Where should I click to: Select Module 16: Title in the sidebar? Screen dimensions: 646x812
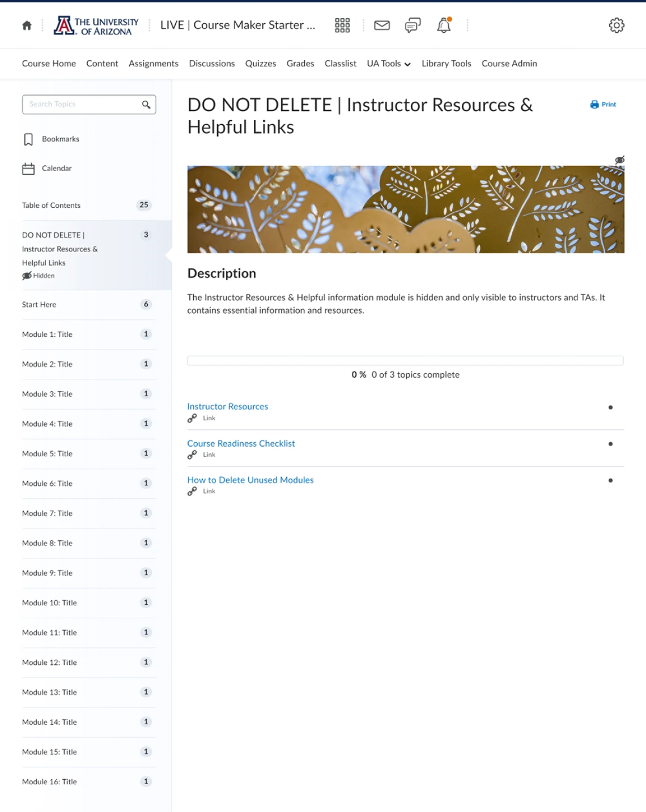pos(89,782)
